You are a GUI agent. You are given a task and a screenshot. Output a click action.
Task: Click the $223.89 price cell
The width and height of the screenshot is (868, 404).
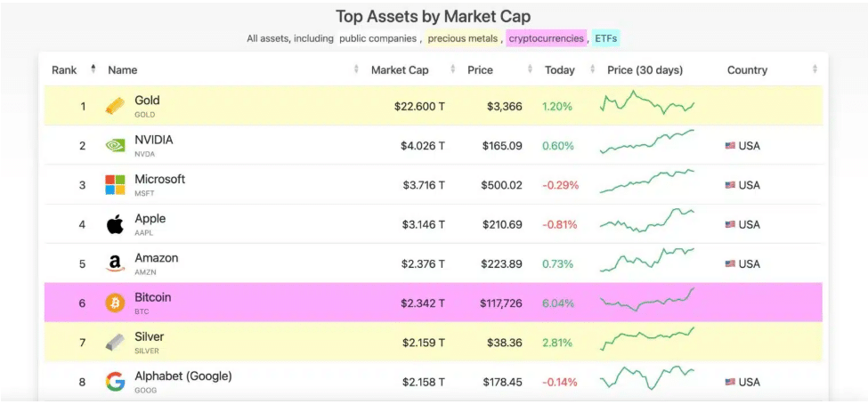pos(501,264)
